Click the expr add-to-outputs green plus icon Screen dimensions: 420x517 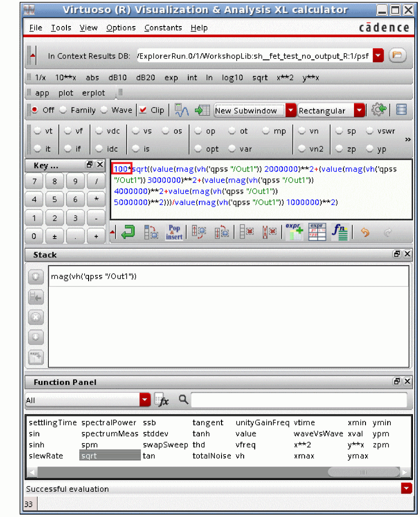(295, 232)
